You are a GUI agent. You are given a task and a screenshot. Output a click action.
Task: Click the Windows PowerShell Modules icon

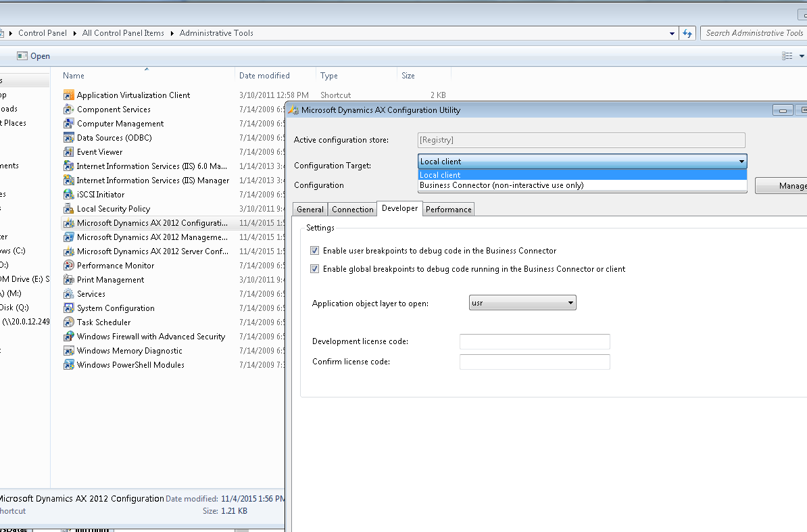pyautogui.click(x=68, y=365)
